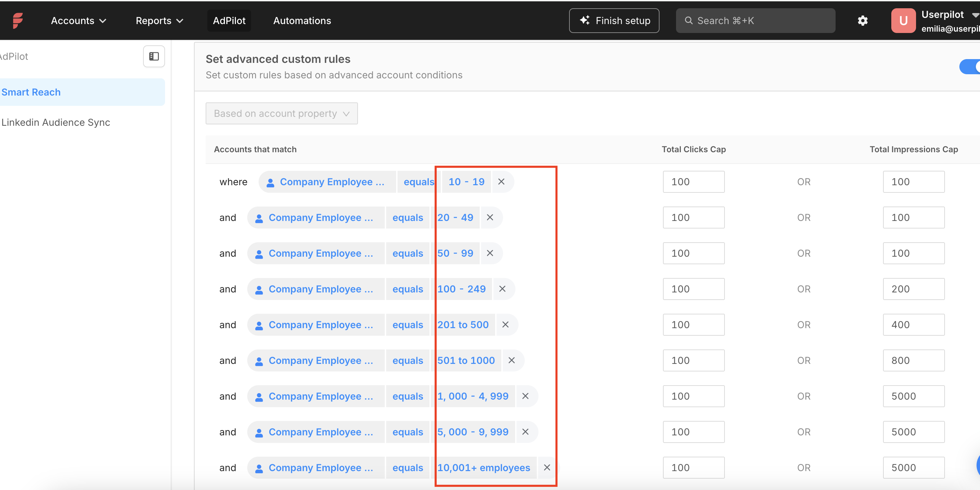Click the search magnifier icon

689,21
